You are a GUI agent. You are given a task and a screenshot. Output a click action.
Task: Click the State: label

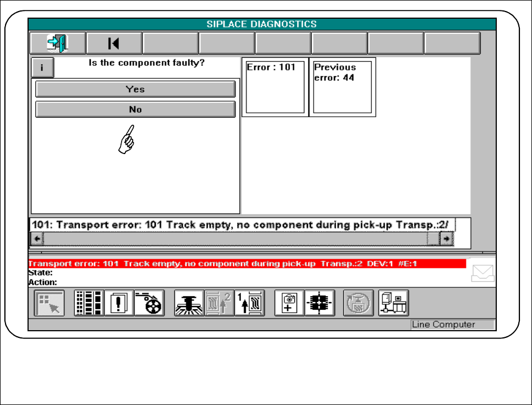point(40,272)
